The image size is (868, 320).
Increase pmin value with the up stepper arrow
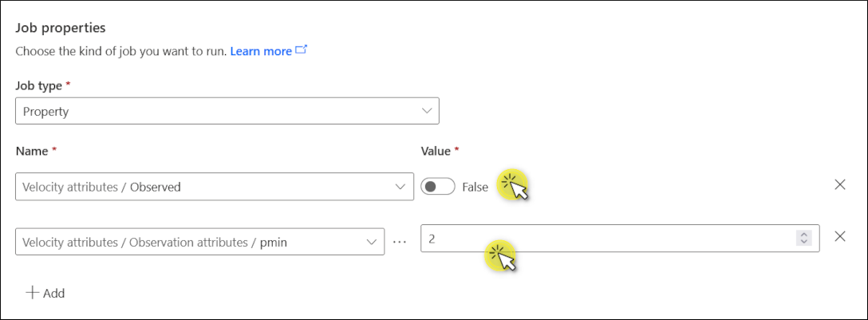pos(804,235)
